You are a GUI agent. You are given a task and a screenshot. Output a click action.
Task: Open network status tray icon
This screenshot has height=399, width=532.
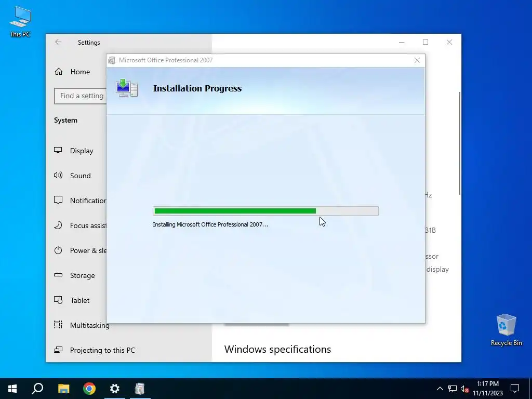[x=453, y=389]
